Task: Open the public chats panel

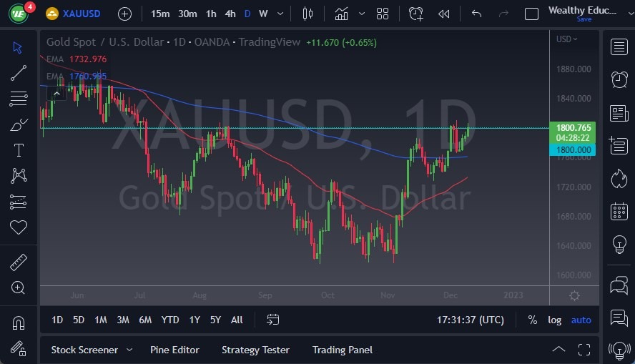Action: pos(619,285)
